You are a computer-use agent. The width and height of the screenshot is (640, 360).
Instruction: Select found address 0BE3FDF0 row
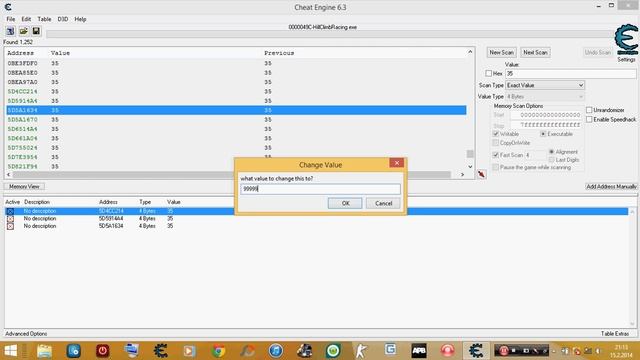pos(236,63)
